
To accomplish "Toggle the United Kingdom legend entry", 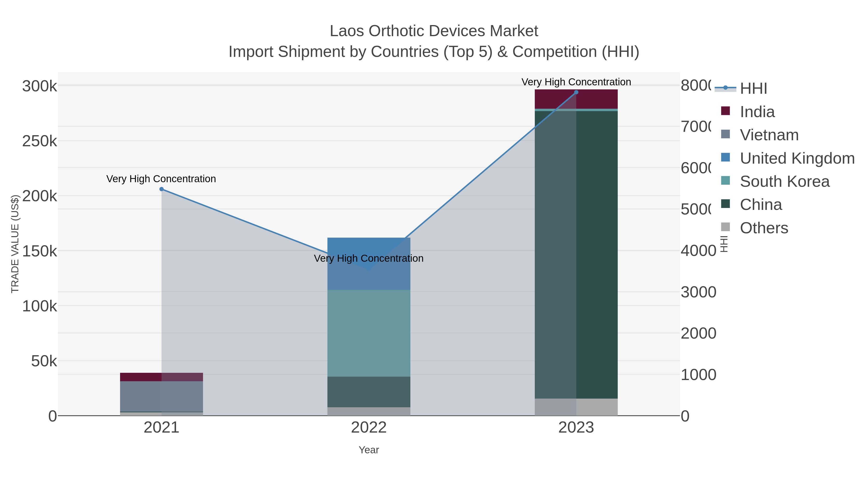I will click(x=787, y=158).
